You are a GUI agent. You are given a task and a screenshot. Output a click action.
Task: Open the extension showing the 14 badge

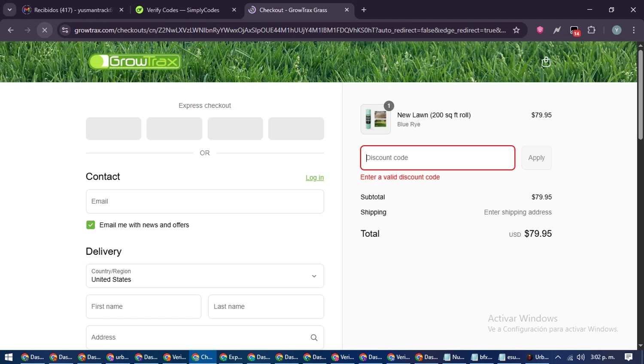574,31
